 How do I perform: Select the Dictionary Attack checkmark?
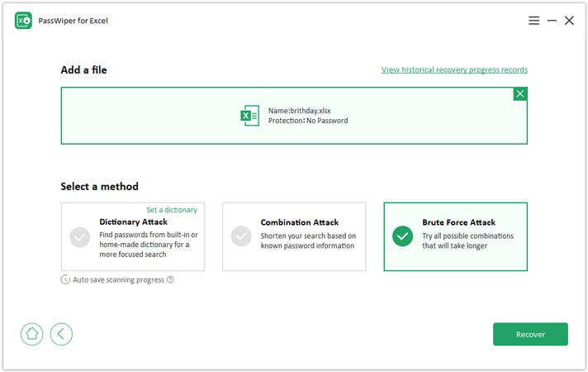80,237
